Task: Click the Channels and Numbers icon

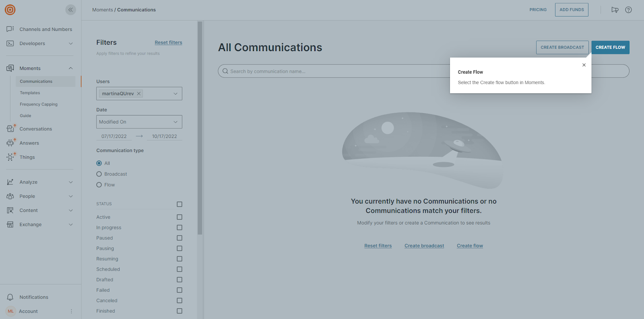Action: pyautogui.click(x=10, y=29)
